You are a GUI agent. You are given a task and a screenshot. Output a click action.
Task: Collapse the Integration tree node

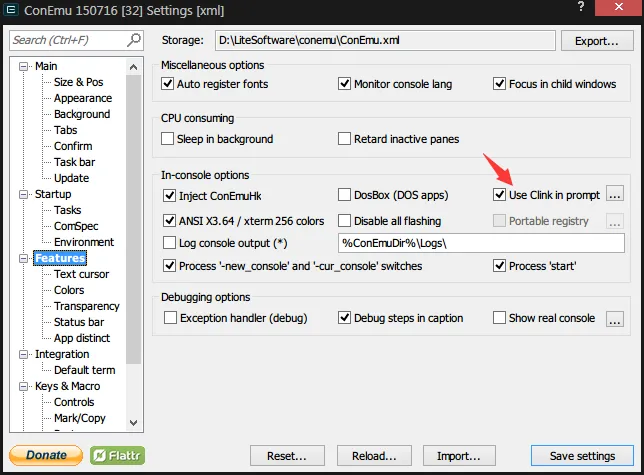pos(24,354)
